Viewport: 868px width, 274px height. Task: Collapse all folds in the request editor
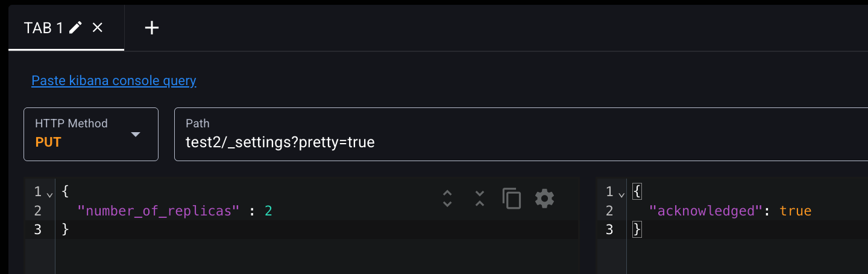[x=480, y=199]
